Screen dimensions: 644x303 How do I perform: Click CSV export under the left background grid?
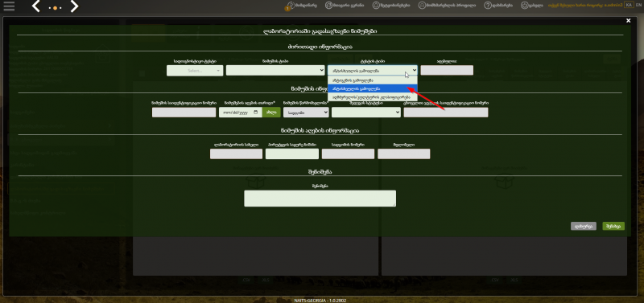pyautogui.click(x=246, y=280)
